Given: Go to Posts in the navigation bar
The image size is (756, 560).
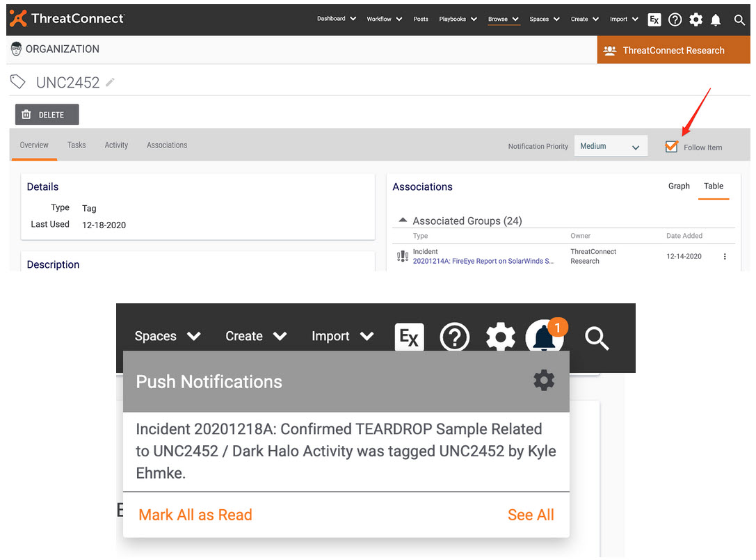Looking at the screenshot, I should coord(421,19).
